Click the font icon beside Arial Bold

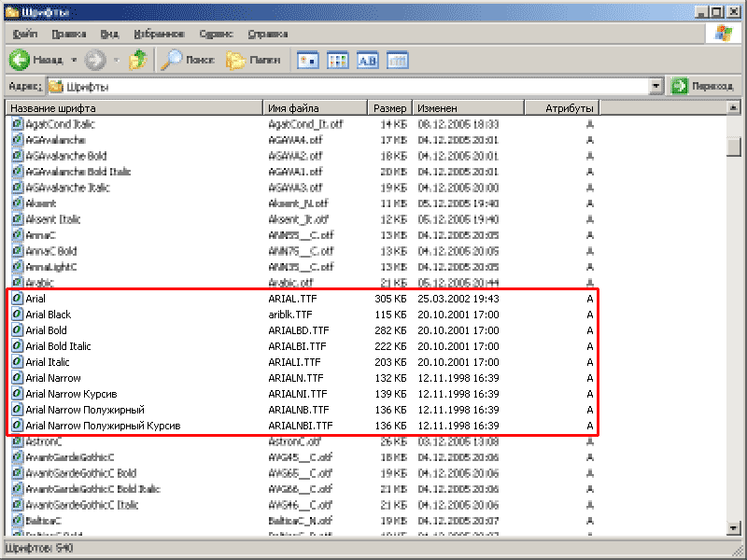[x=17, y=330]
